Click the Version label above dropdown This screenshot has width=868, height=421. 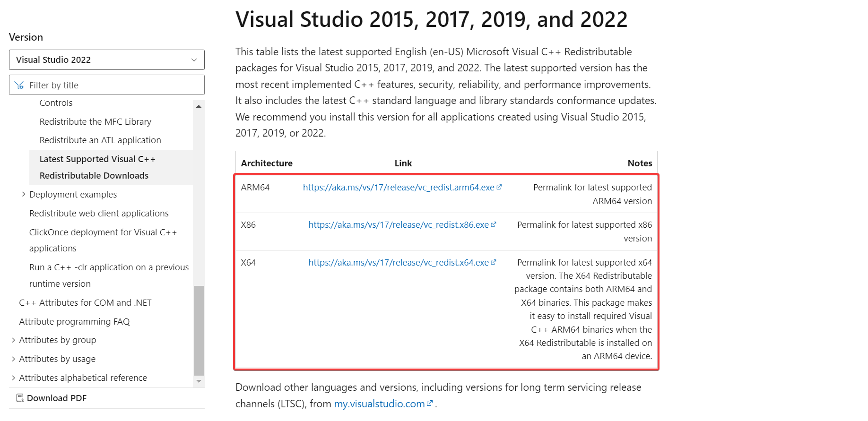coord(26,37)
